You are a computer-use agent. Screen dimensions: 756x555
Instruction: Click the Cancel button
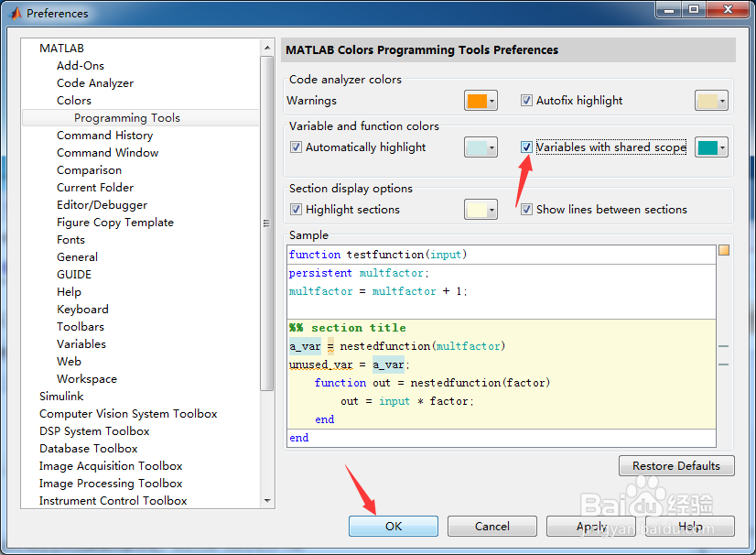491,526
